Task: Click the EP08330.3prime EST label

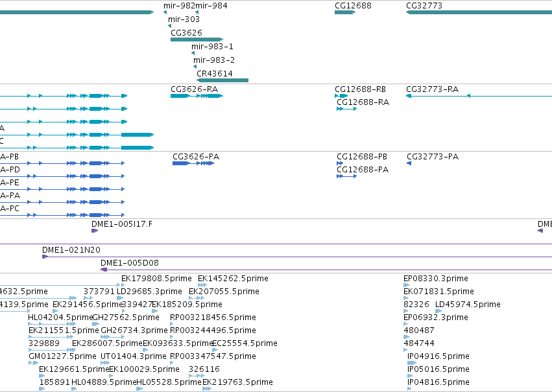Action: coord(436,279)
